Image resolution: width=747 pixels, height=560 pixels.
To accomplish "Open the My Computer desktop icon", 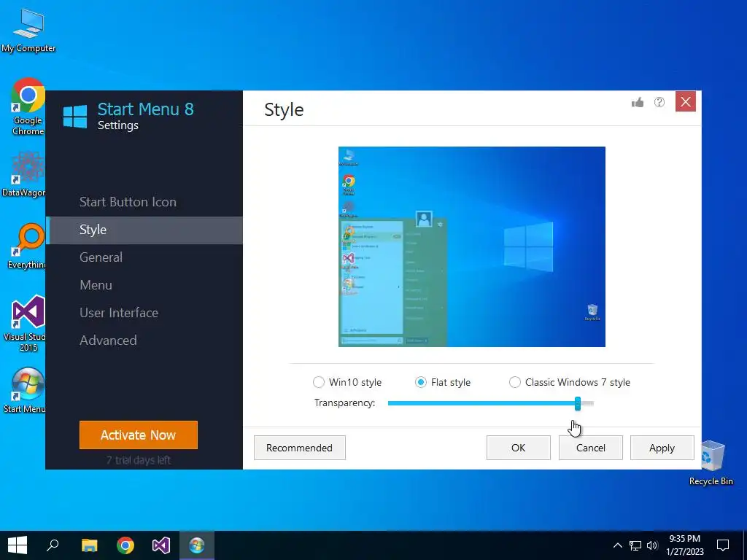I will point(28,31).
